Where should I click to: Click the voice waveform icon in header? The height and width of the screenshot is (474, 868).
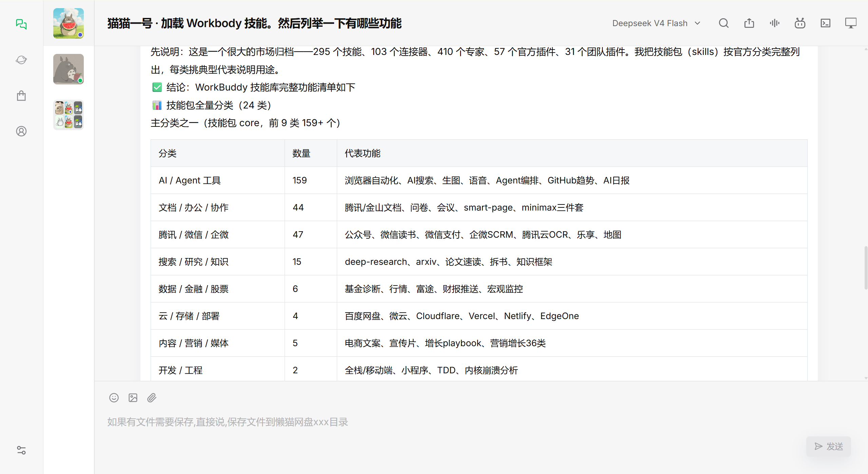tap(774, 23)
